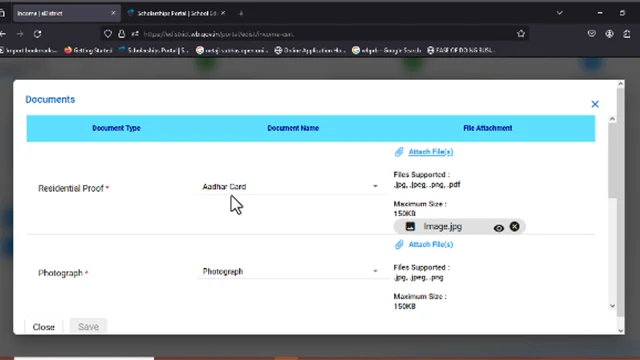This screenshot has height=360, width=640.
Task: Open the Firefox account icon
Action: coord(609,34)
